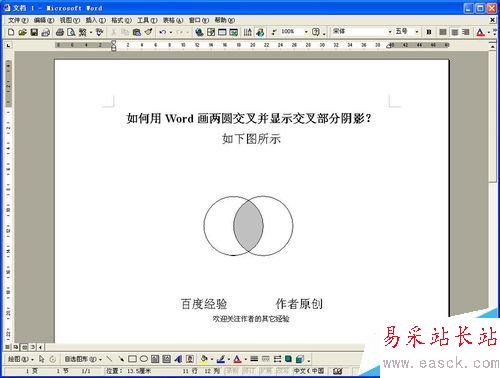Click the Line Style icon
Image resolution: width=500 pixels, height=378 pixels.
tap(254, 359)
